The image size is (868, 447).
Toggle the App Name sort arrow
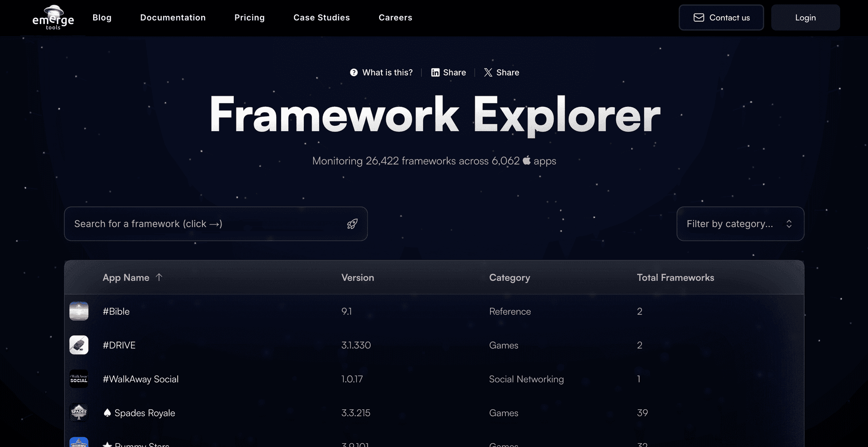coord(160,277)
